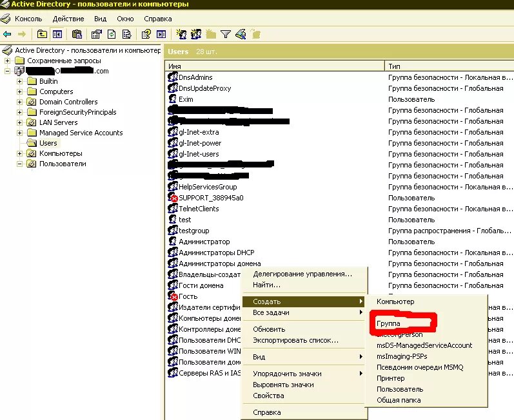Image resolution: width=514 pixels, height=420 pixels.
Task: Select TelnetClients in the list
Action: tap(199, 209)
